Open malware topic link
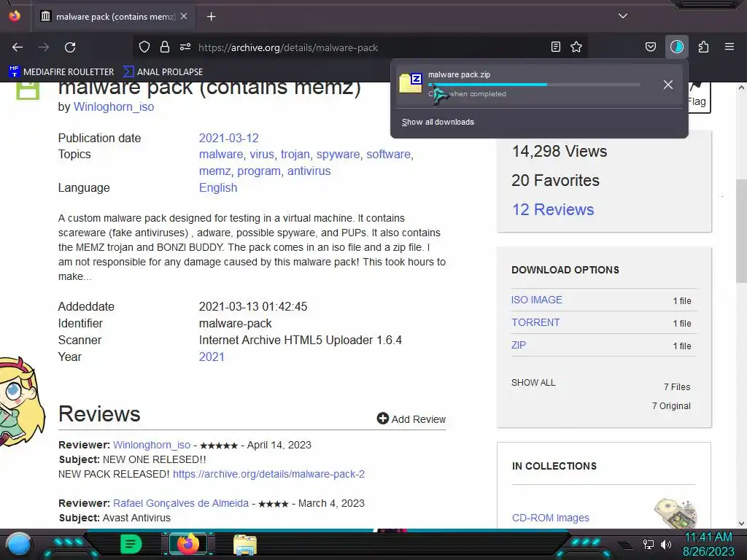 pyautogui.click(x=221, y=155)
